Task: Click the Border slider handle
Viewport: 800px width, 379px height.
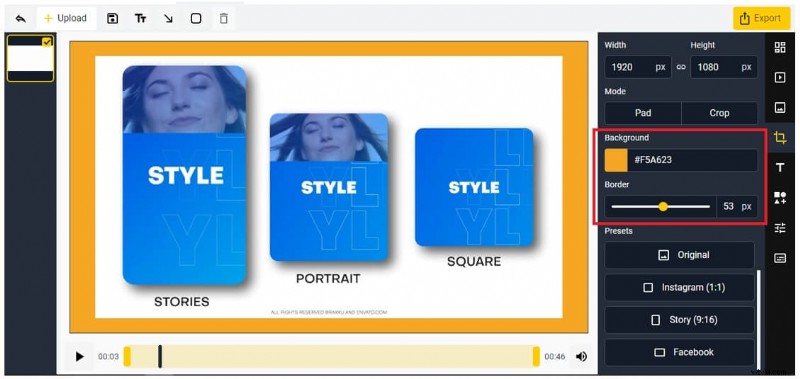Action: point(663,207)
